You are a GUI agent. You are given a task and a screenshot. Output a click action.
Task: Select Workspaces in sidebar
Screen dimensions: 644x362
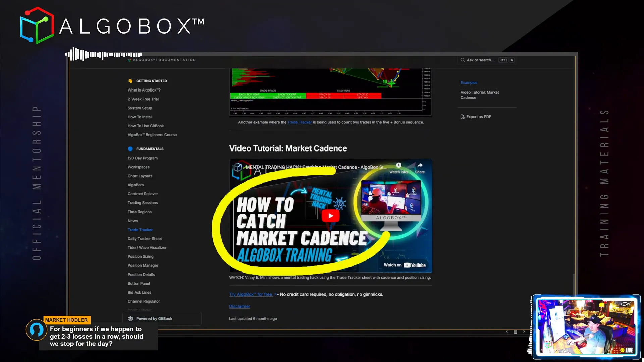click(x=139, y=167)
